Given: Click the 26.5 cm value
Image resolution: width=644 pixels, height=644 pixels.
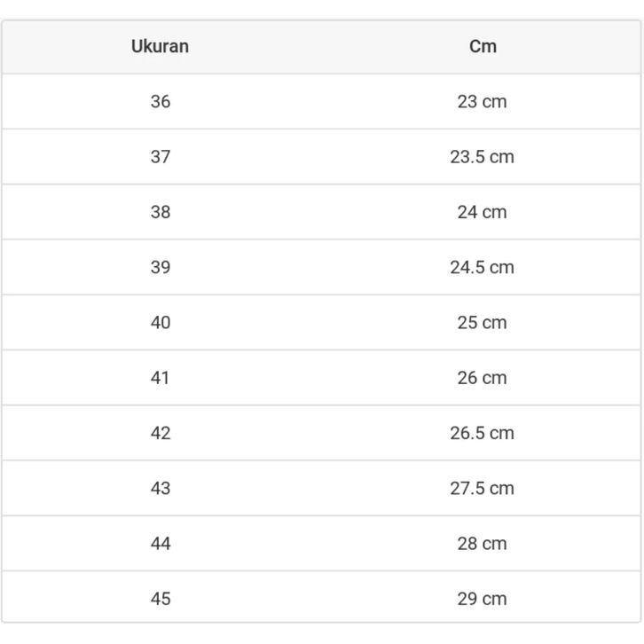Looking at the screenshot, I should point(482,433).
